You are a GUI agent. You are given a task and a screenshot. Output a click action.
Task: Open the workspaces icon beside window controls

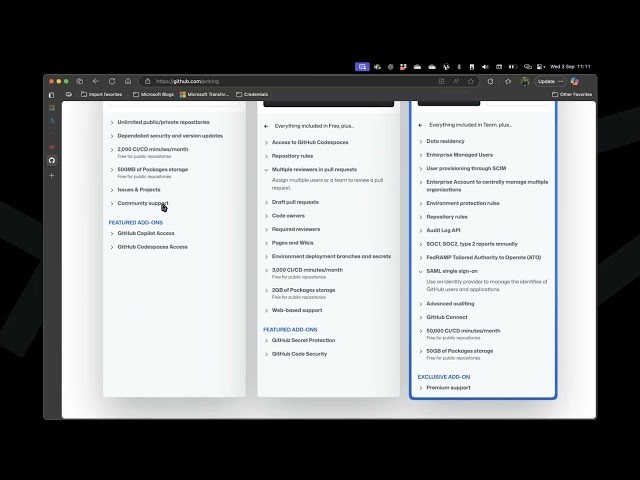[80, 81]
